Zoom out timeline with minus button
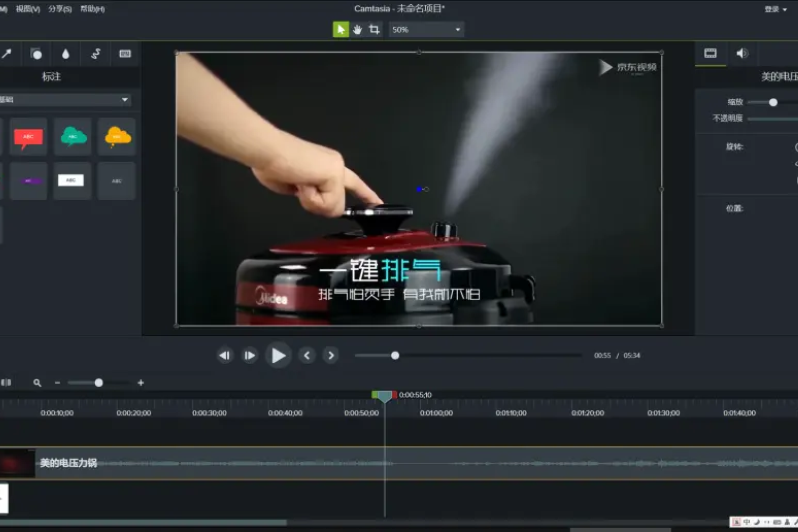 [x=57, y=383]
